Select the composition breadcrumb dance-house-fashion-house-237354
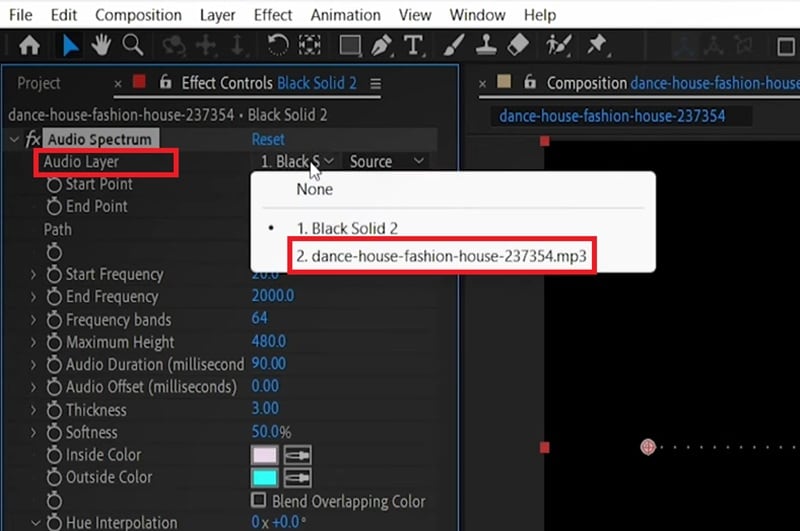The height and width of the screenshot is (531, 800). coord(612,116)
